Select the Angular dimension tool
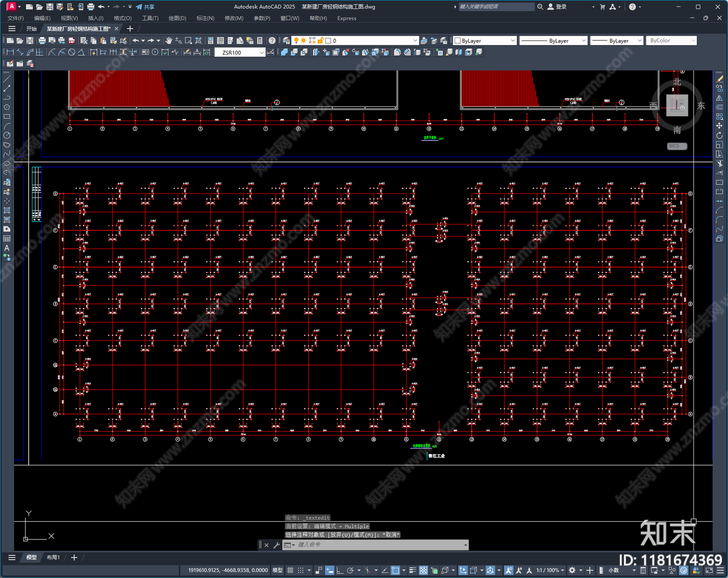This screenshot has width=728, height=578. coord(81,52)
